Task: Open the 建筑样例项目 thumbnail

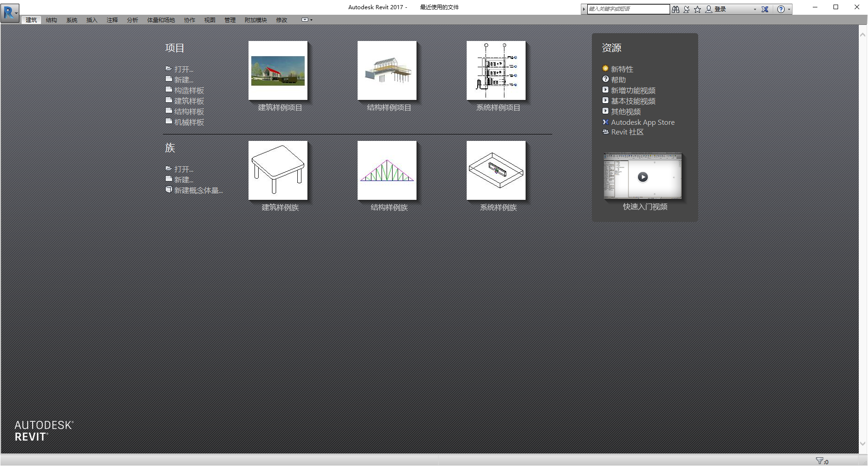Action: [x=278, y=70]
